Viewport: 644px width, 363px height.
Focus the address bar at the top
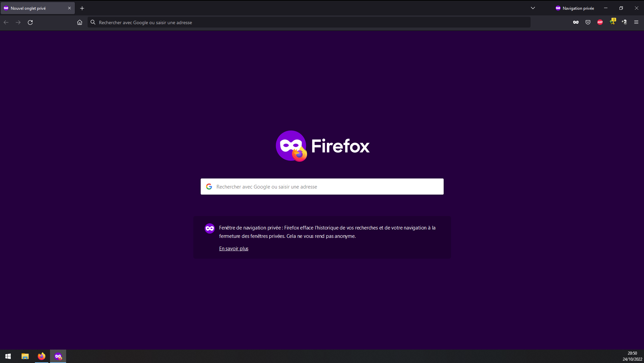pyautogui.click(x=309, y=22)
